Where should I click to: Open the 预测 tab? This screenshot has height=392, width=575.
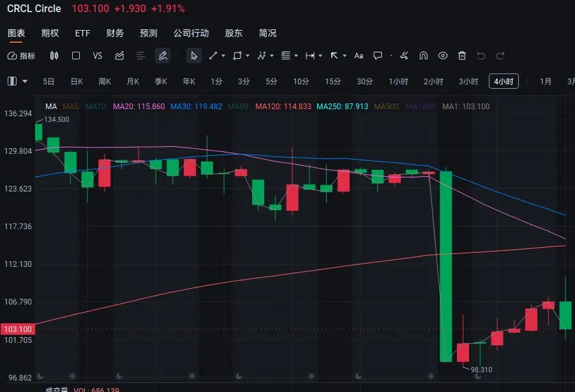(x=149, y=33)
